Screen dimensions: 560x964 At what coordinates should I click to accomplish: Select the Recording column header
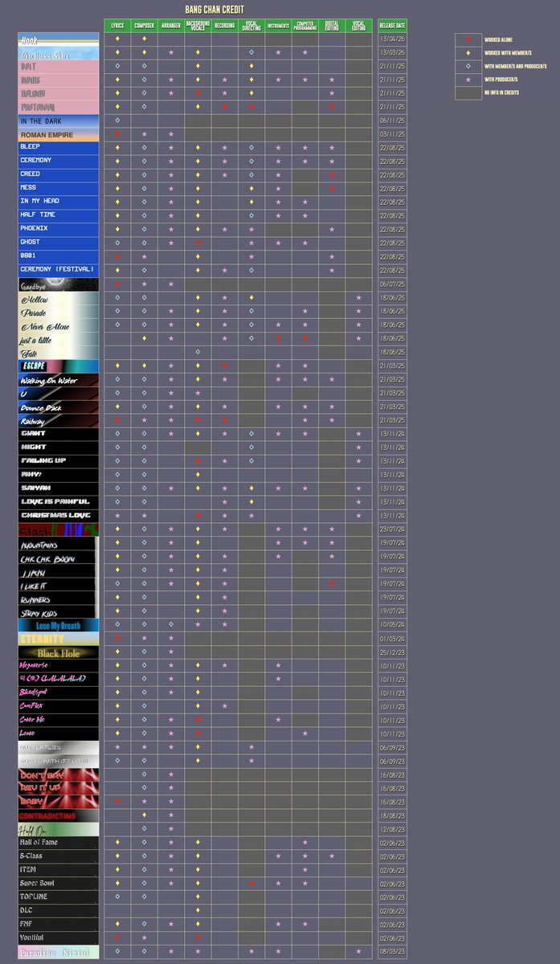(x=224, y=26)
